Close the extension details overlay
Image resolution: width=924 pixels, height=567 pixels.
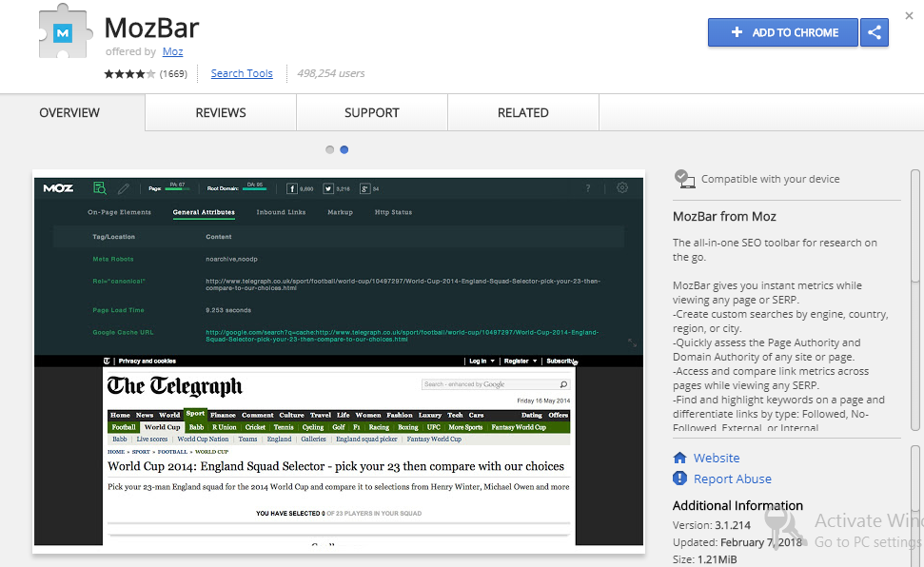[909, 16]
